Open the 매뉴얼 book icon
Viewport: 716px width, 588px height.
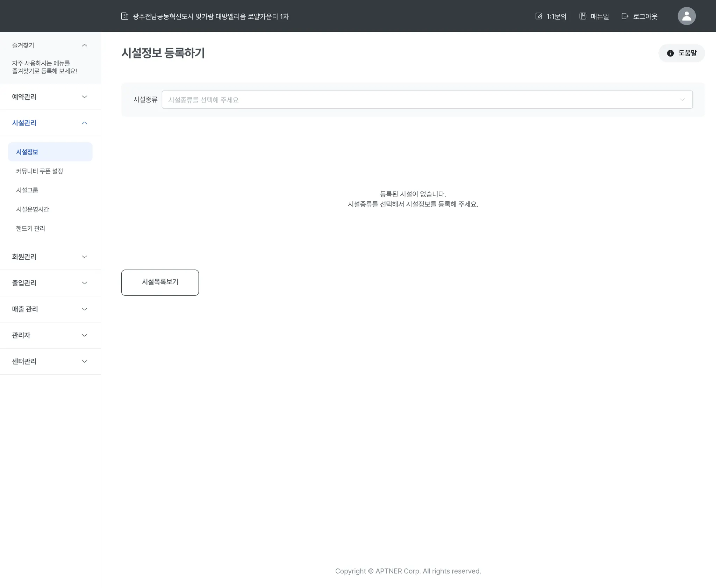[x=583, y=16]
